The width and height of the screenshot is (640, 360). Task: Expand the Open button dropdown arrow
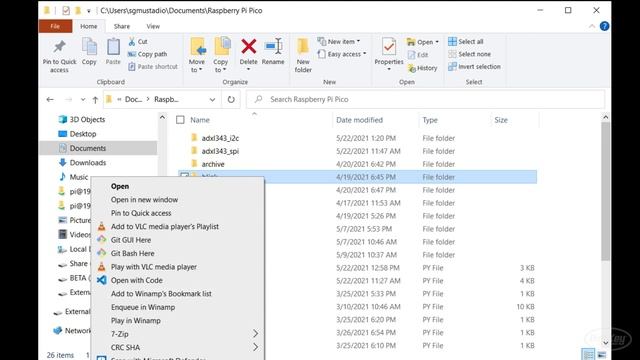pos(437,42)
